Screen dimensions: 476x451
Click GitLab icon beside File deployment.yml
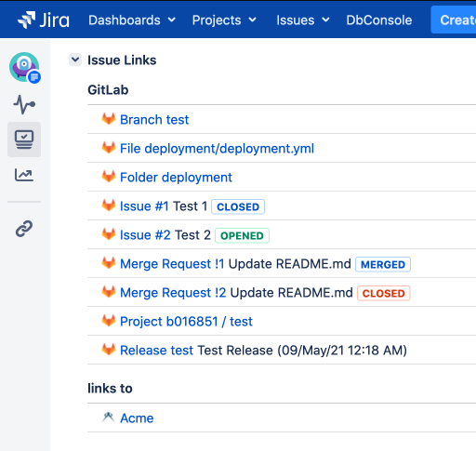tap(109, 148)
